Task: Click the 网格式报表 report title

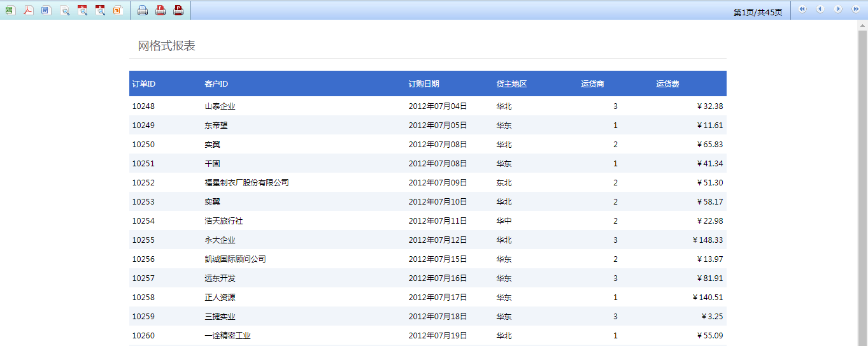Action: (167, 46)
